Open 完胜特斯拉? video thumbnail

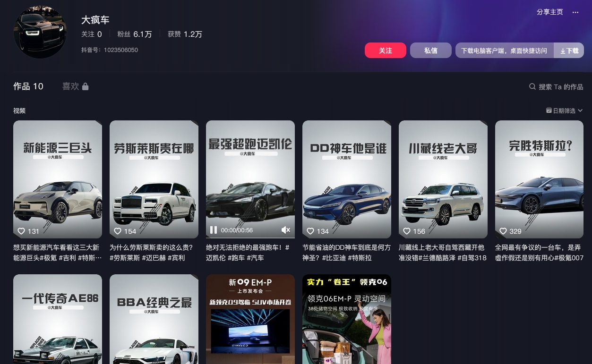(540, 179)
